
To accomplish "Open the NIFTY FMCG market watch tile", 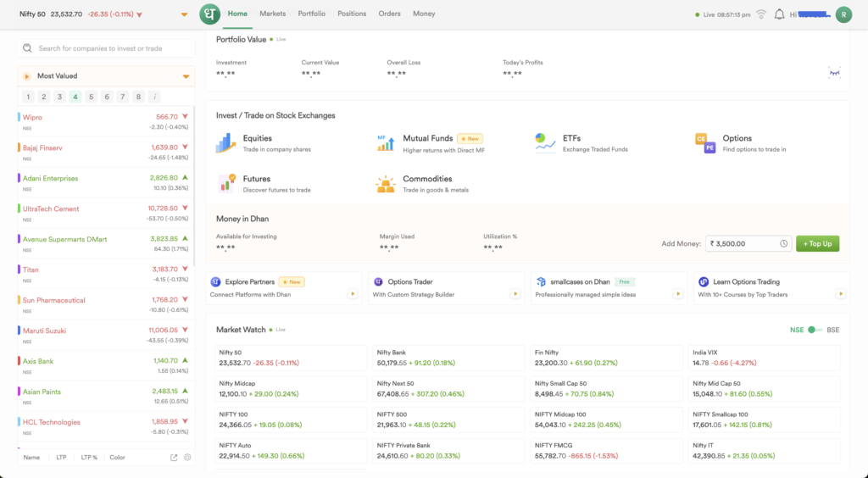I will pyautogui.click(x=606, y=451).
